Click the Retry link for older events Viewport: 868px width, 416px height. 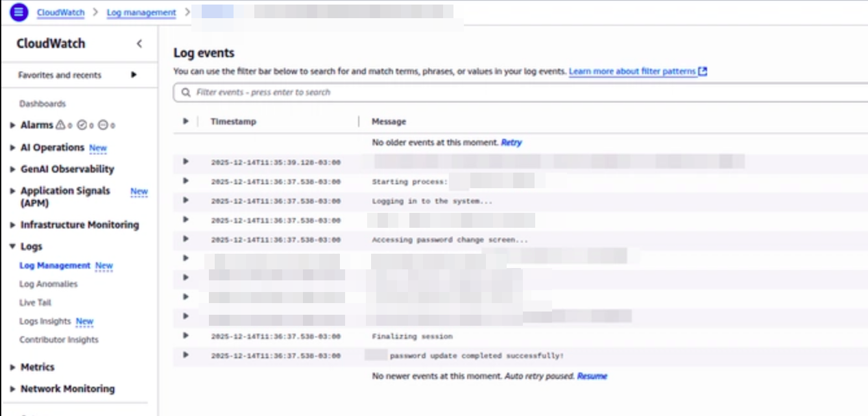click(x=511, y=142)
